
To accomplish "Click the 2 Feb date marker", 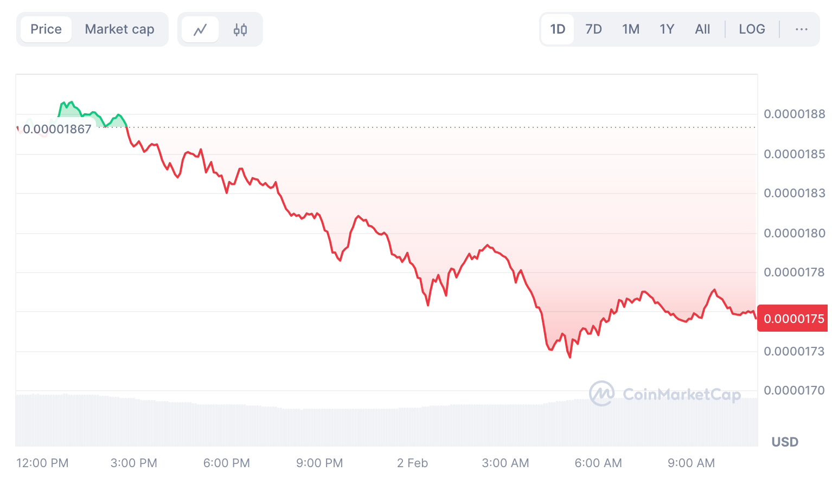I will (412, 463).
